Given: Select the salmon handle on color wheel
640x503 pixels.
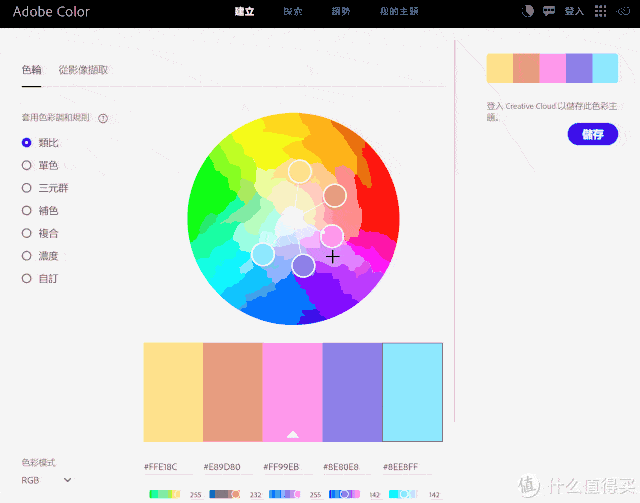Looking at the screenshot, I should (x=335, y=195).
